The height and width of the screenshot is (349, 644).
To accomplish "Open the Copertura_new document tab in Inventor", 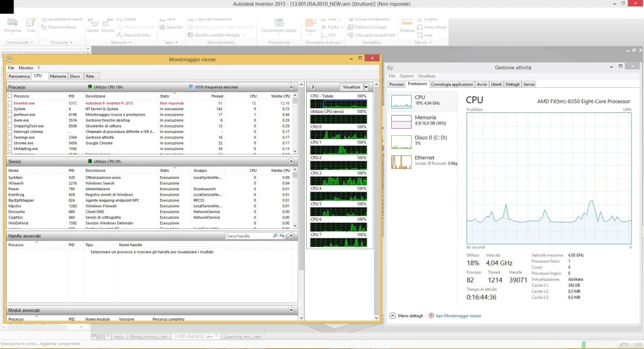I will pyautogui.click(x=242, y=336).
